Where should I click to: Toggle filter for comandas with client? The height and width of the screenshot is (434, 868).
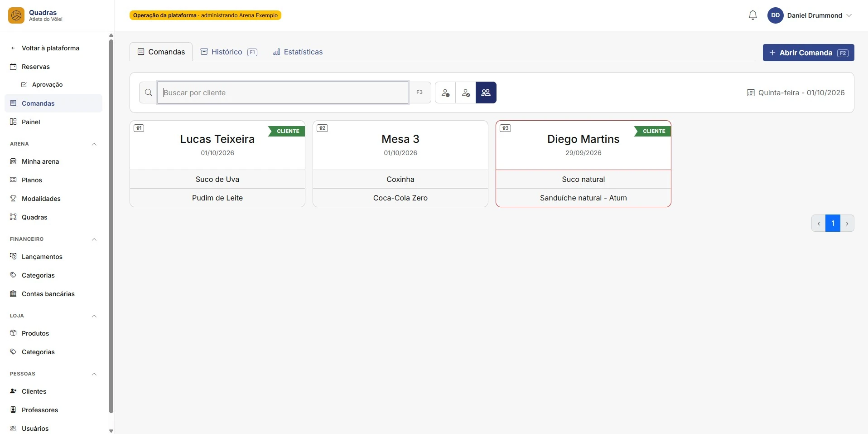click(466, 93)
